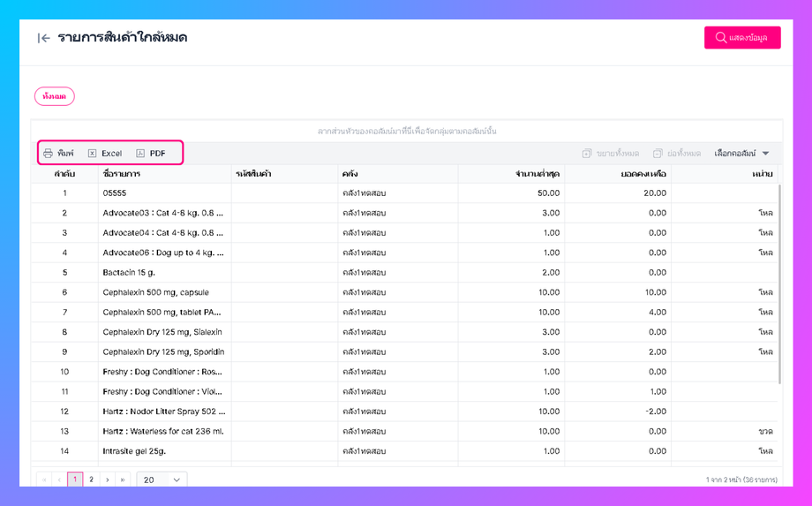This screenshot has height=506, width=812.
Task: Select Advocate04 : Cat 4-8 kg row
Action: pos(404,232)
